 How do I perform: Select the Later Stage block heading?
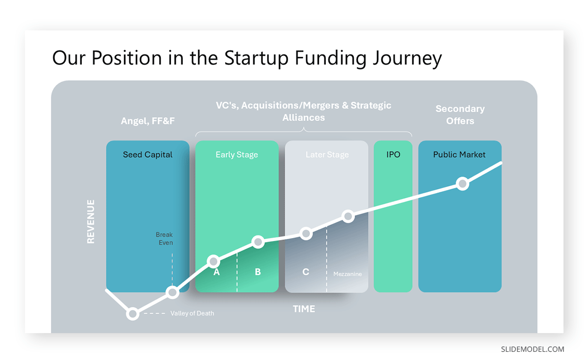point(327,154)
